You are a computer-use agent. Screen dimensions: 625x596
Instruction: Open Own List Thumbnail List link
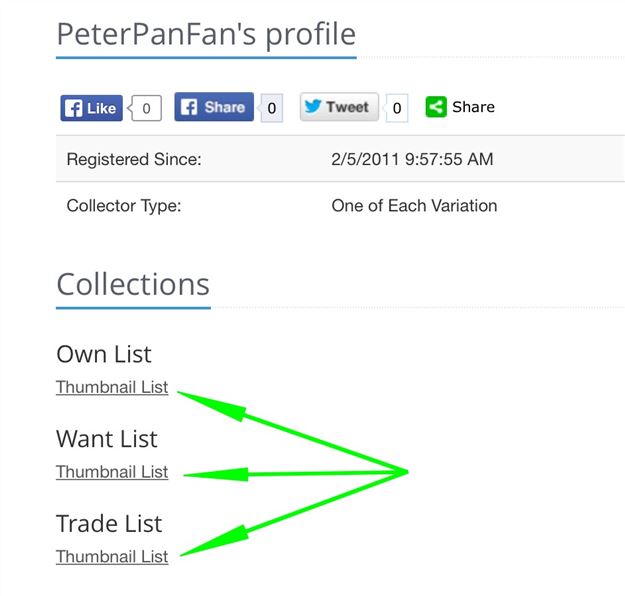coord(112,387)
